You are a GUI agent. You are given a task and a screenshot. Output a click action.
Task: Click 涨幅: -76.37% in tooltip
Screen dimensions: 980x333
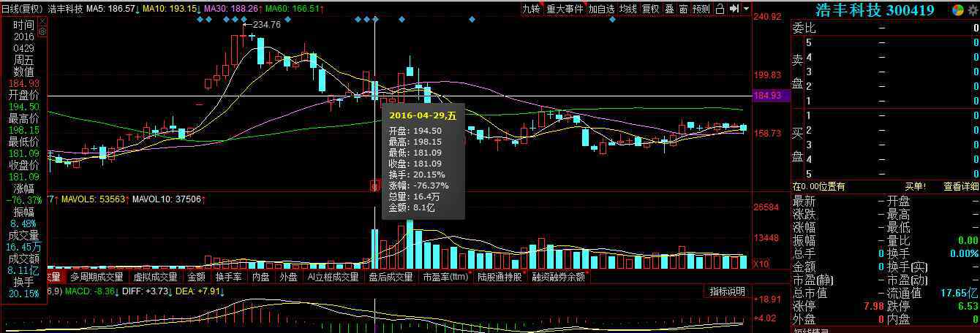(419, 185)
